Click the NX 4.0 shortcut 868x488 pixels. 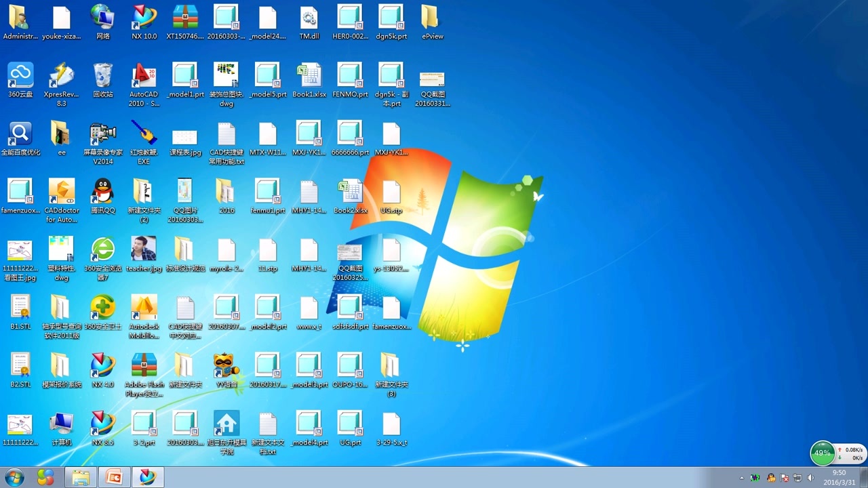coord(102,370)
